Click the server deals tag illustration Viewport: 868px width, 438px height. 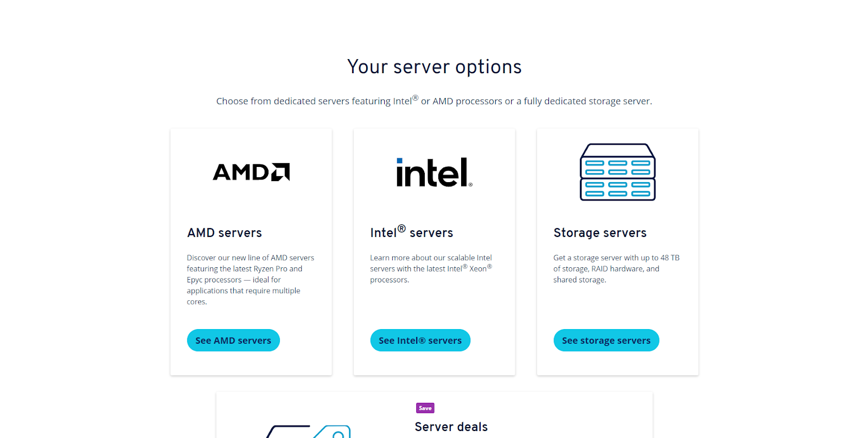point(308,431)
